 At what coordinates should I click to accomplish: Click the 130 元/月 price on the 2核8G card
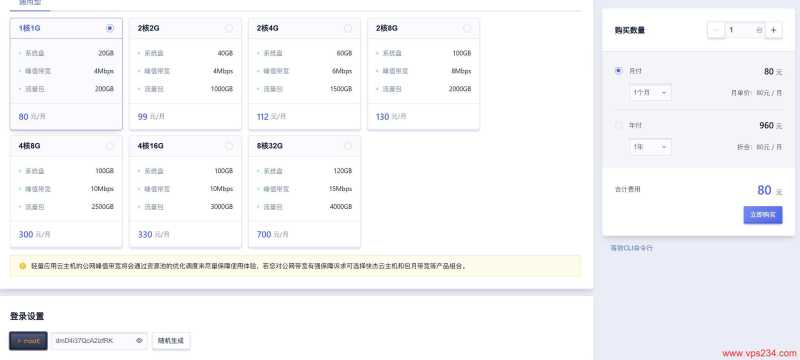tap(391, 117)
